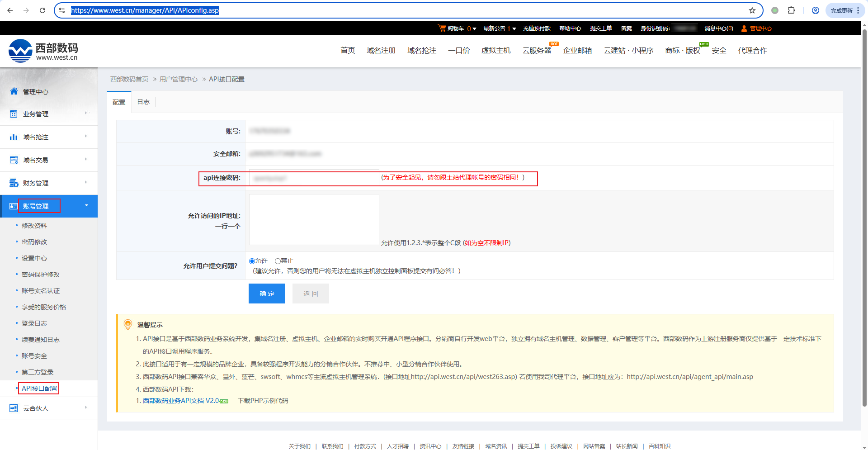Collapse the 账号管理 sidebar section
Screen dimensions: 868x450
pyautogui.click(x=49, y=206)
